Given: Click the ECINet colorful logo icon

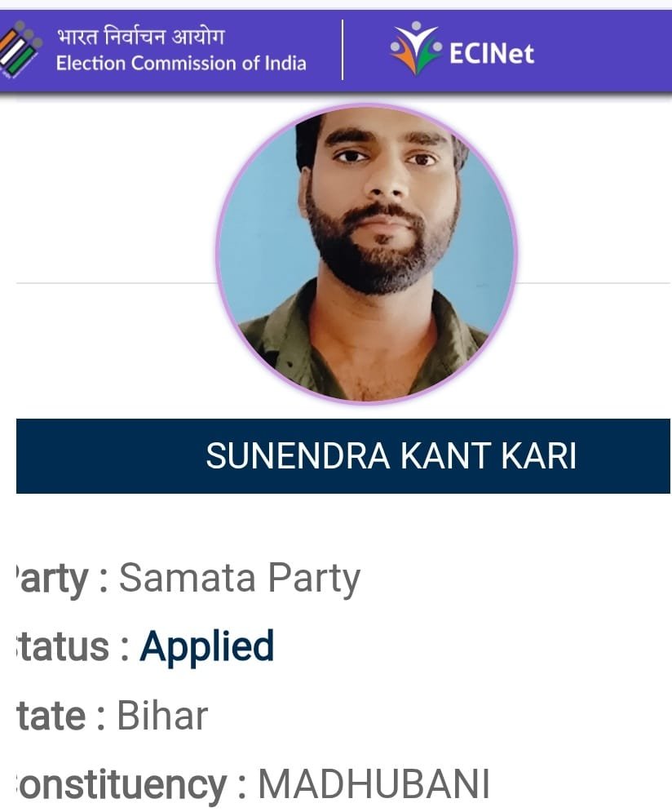Looking at the screenshot, I should (415, 49).
